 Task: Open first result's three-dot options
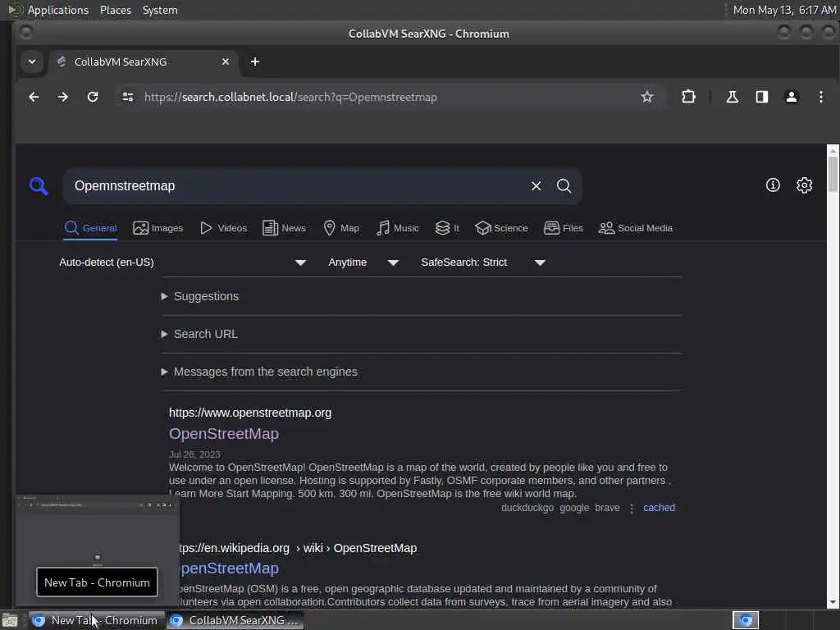[x=632, y=509]
